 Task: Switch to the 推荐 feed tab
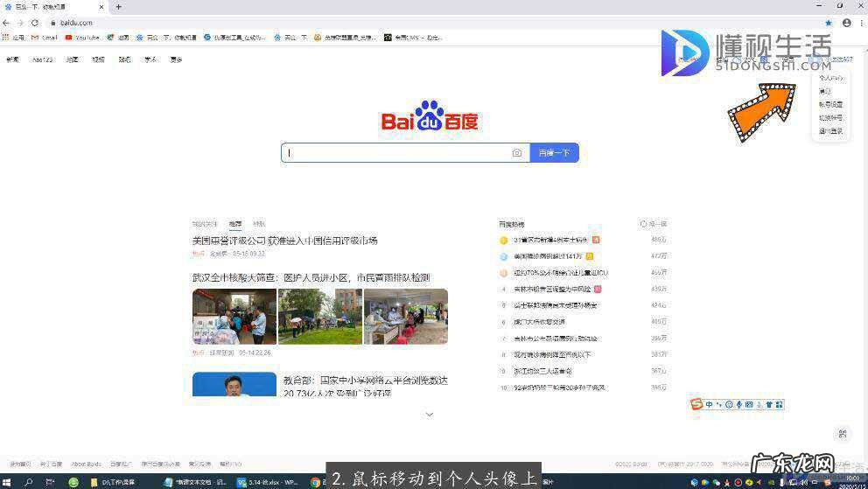pyautogui.click(x=235, y=224)
